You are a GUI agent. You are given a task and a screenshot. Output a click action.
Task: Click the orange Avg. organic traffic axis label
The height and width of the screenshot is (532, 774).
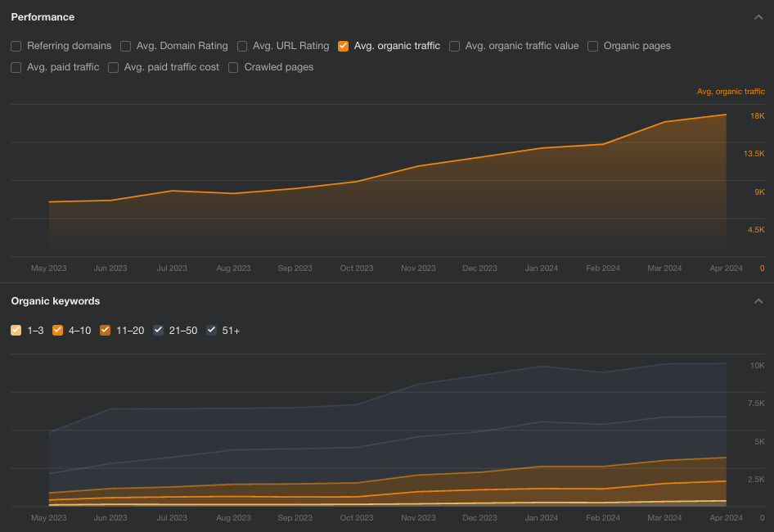tap(731, 92)
